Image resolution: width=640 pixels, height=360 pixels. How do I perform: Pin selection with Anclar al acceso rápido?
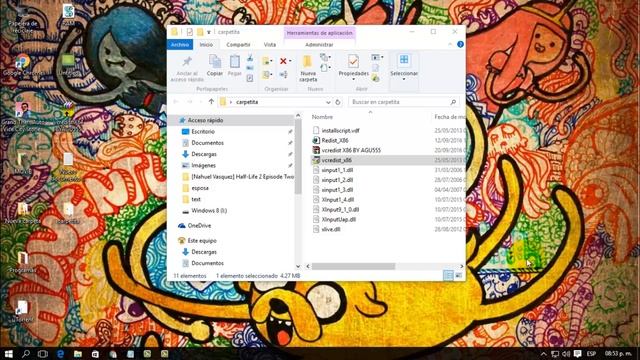[187, 69]
